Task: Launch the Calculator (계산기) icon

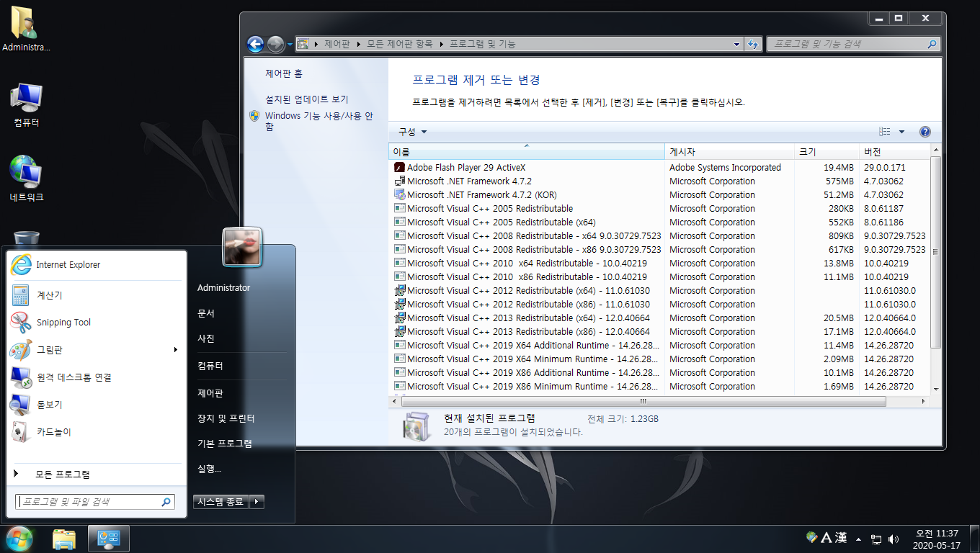Action: [20, 295]
